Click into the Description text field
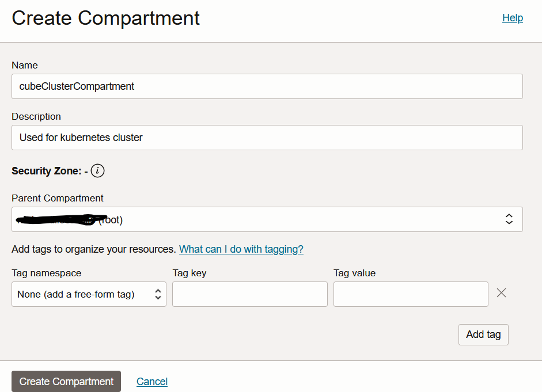This screenshot has height=392, width=542. coord(267,138)
